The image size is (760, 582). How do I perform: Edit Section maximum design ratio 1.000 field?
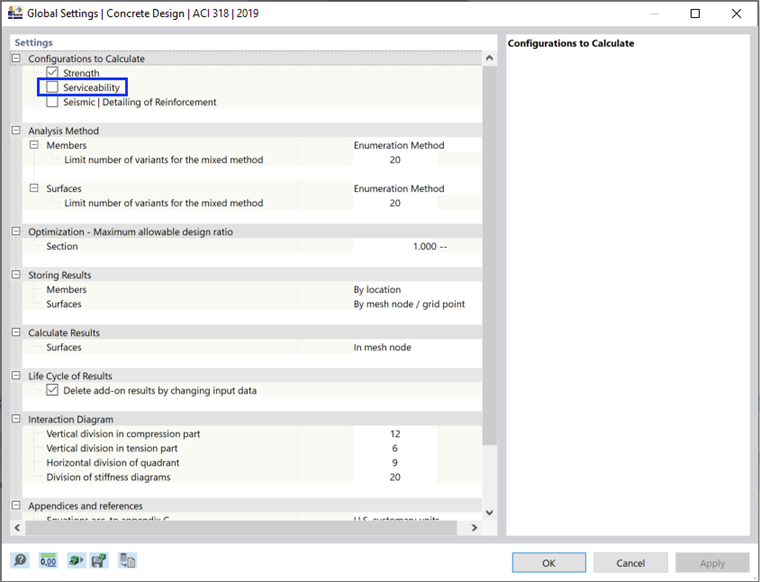(x=395, y=246)
